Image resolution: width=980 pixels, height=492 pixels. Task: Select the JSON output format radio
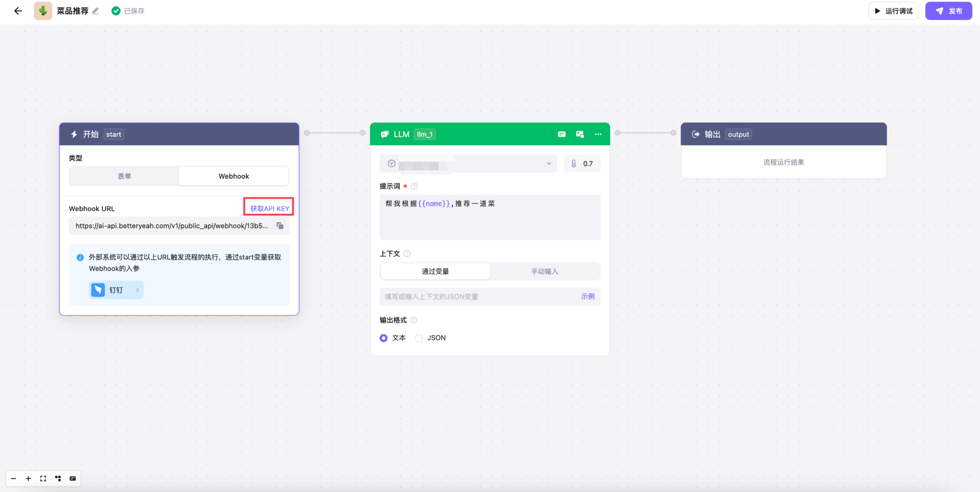pyautogui.click(x=419, y=338)
